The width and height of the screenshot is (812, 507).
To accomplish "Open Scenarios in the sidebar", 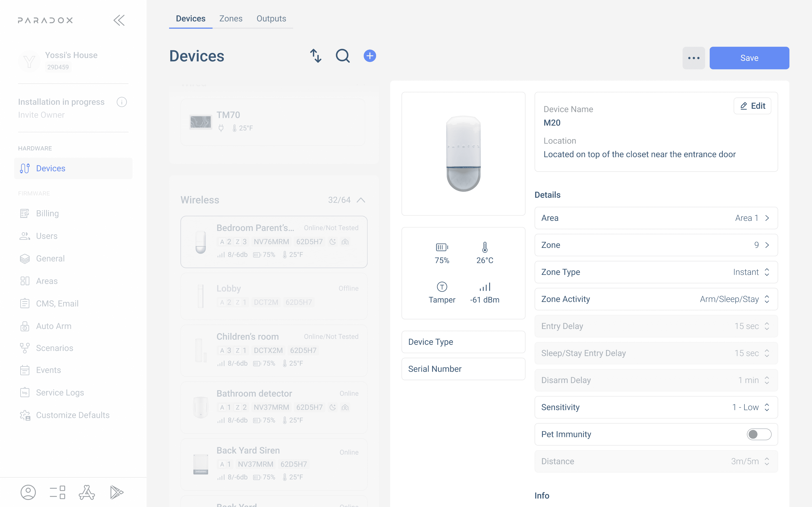I will (54, 348).
